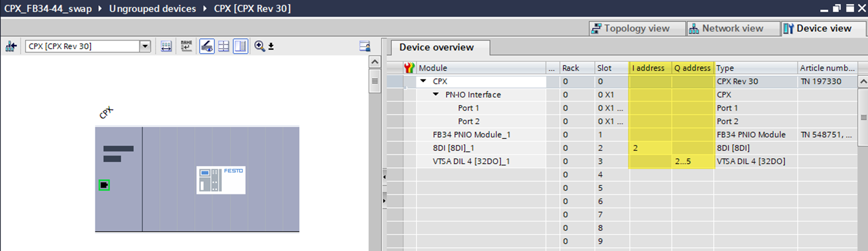Click the Rack column header

point(577,68)
